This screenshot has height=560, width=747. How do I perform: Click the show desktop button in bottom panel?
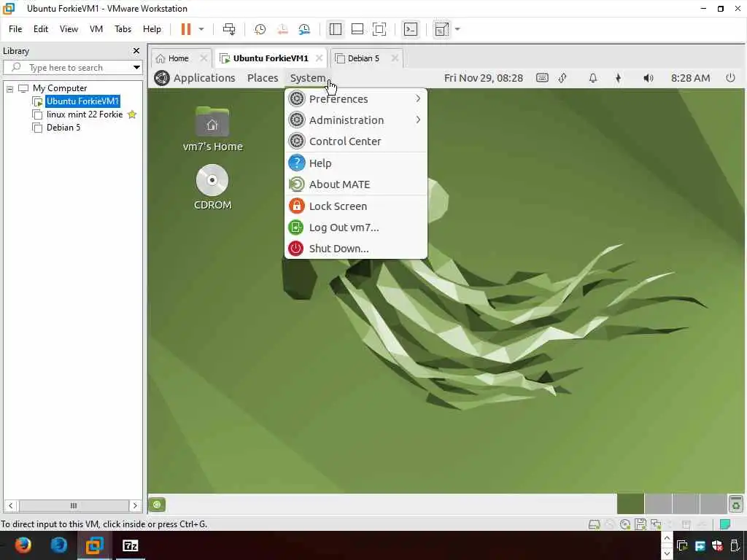click(x=157, y=505)
